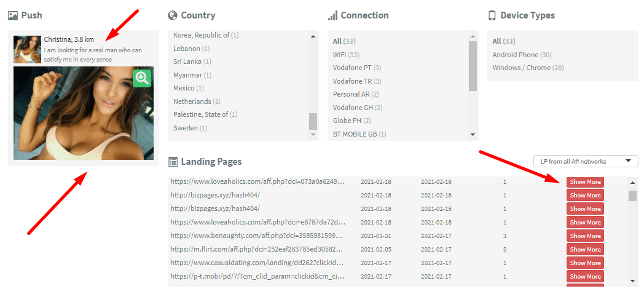The width and height of the screenshot is (644, 294).
Task: Click the Connection signal bars icon
Action: [332, 15]
